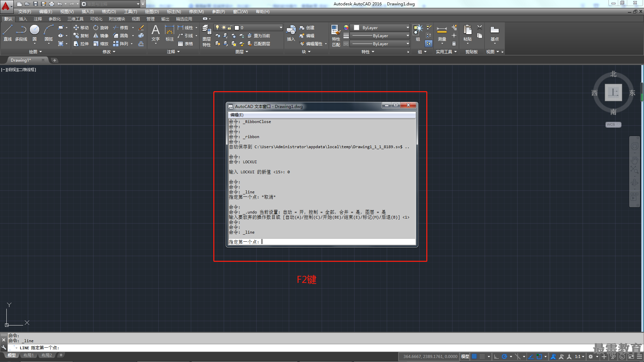Click the 置为当前 (Make Current) layer button
Viewport: 644px width, 362px height.
point(259,36)
